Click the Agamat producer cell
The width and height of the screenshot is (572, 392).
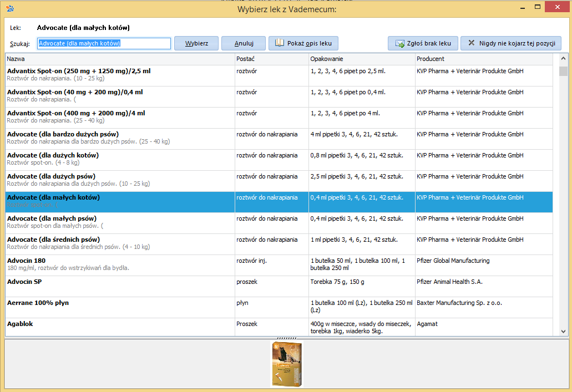[484, 327]
